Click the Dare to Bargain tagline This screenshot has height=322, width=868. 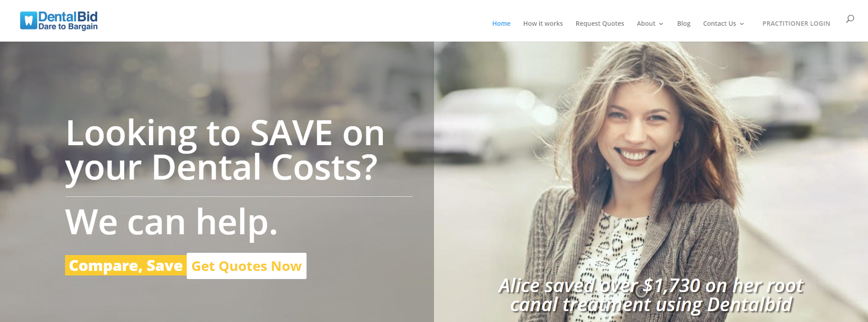68,27
